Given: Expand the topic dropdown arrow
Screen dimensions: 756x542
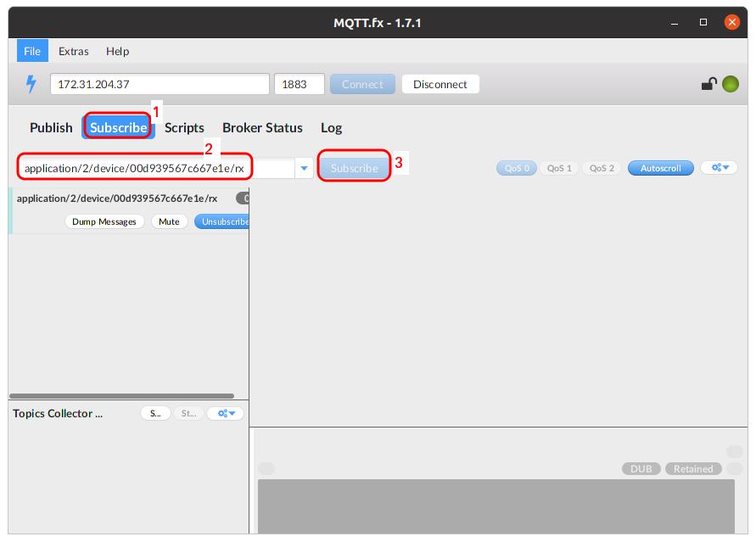Looking at the screenshot, I should pyautogui.click(x=305, y=168).
